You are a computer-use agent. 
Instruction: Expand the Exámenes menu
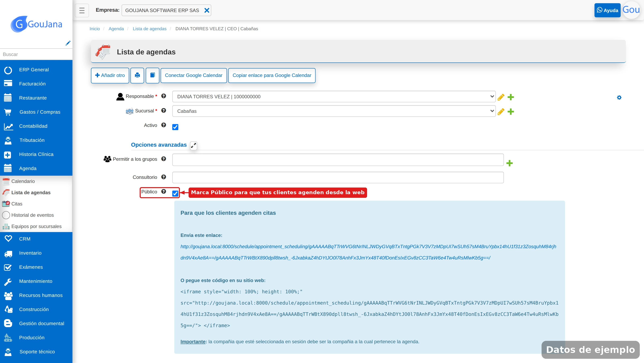(36, 267)
